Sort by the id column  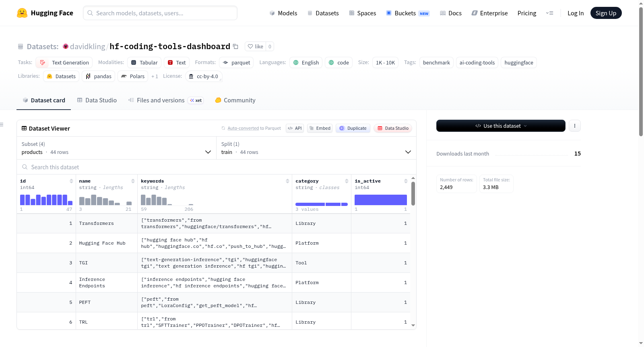[x=71, y=181]
